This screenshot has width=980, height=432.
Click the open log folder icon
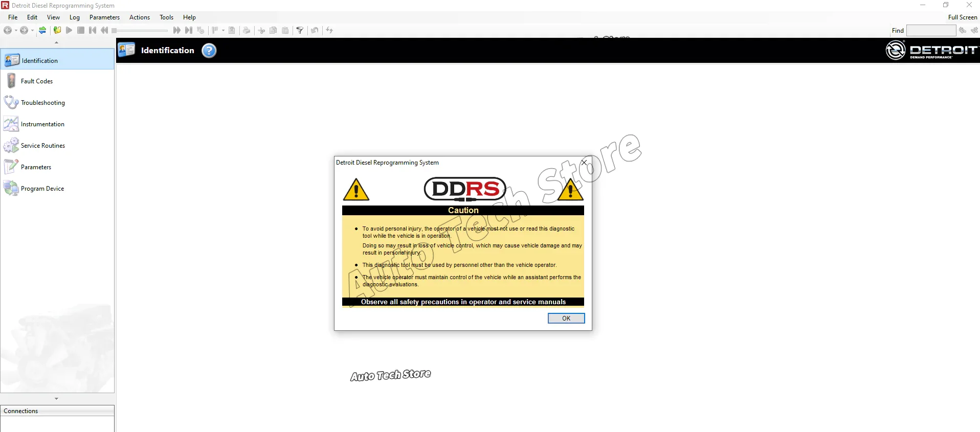(57, 30)
